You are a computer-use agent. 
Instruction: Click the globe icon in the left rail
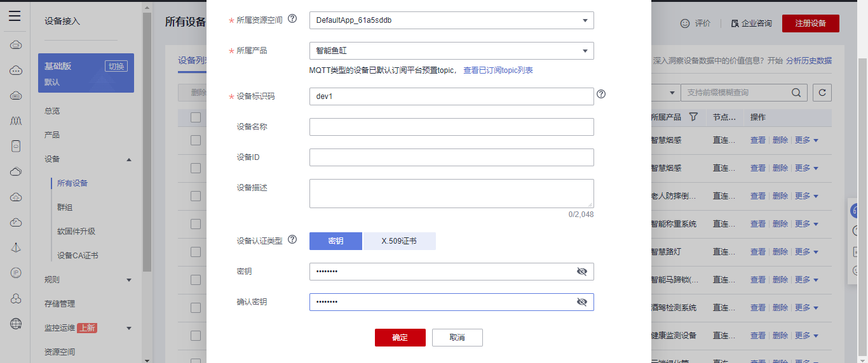[16, 324]
